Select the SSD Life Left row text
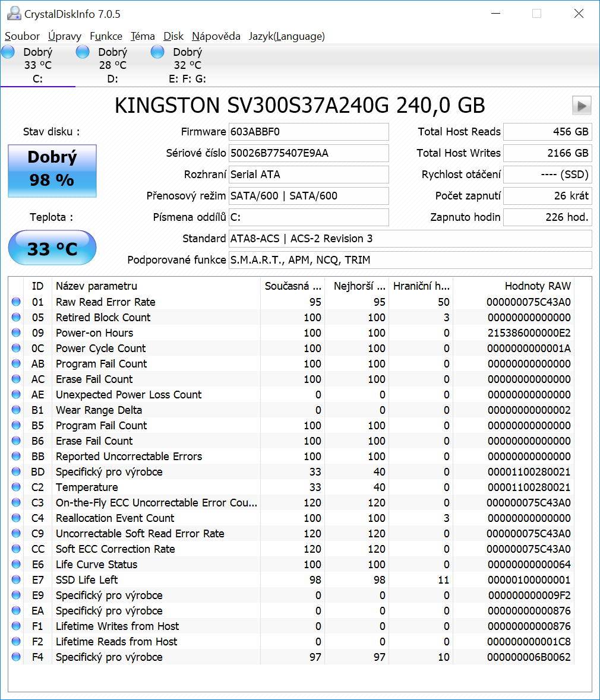Screen dimensions: 600x700 click(87, 579)
